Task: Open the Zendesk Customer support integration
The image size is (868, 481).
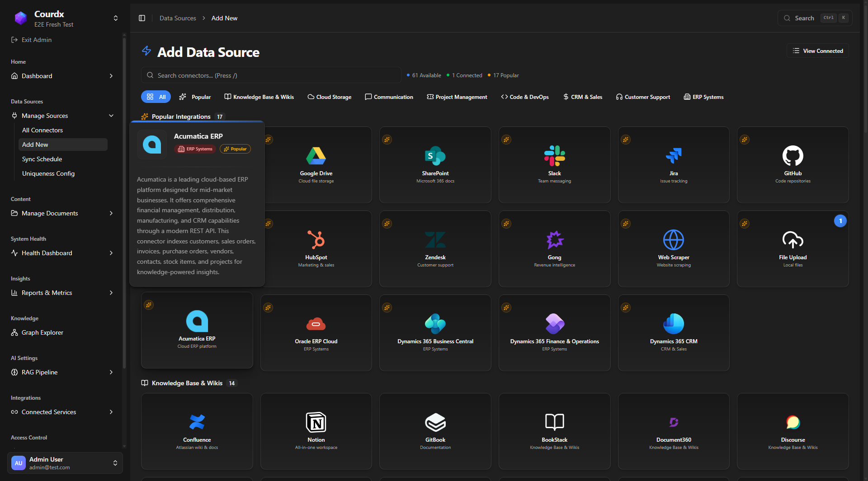Action: click(x=435, y=248)
